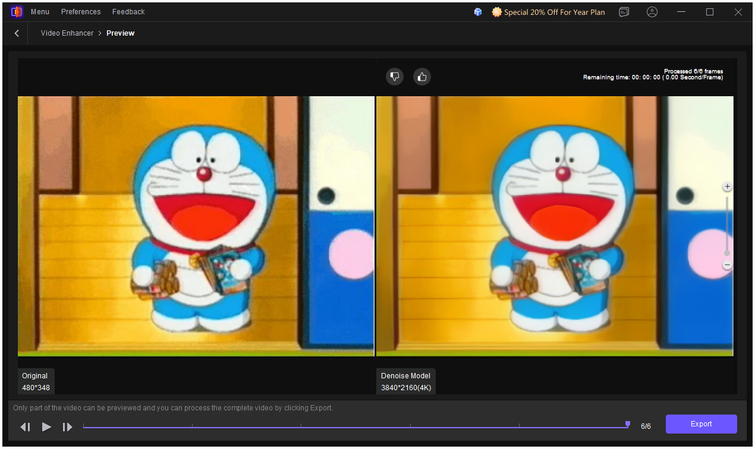
Task: Close the application window
Action: (x=738, y=12)
